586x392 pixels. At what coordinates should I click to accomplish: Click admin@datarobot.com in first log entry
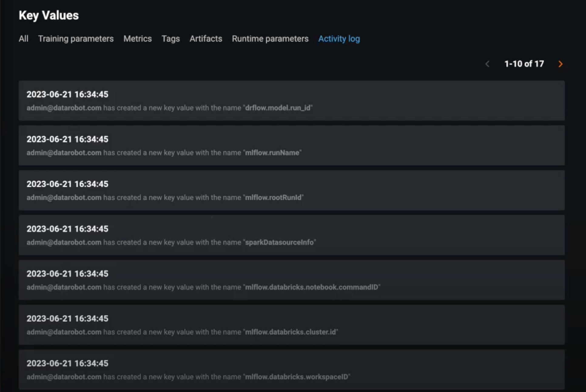tap(64, 108)
